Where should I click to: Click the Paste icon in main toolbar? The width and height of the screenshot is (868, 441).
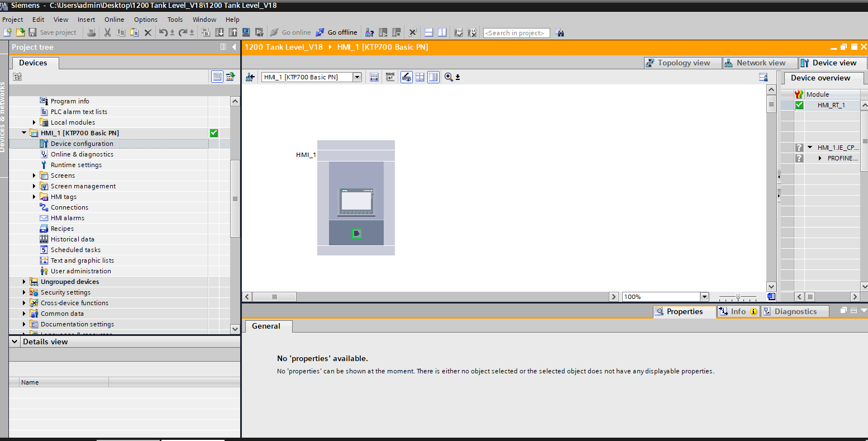click(x=134, y=32)
